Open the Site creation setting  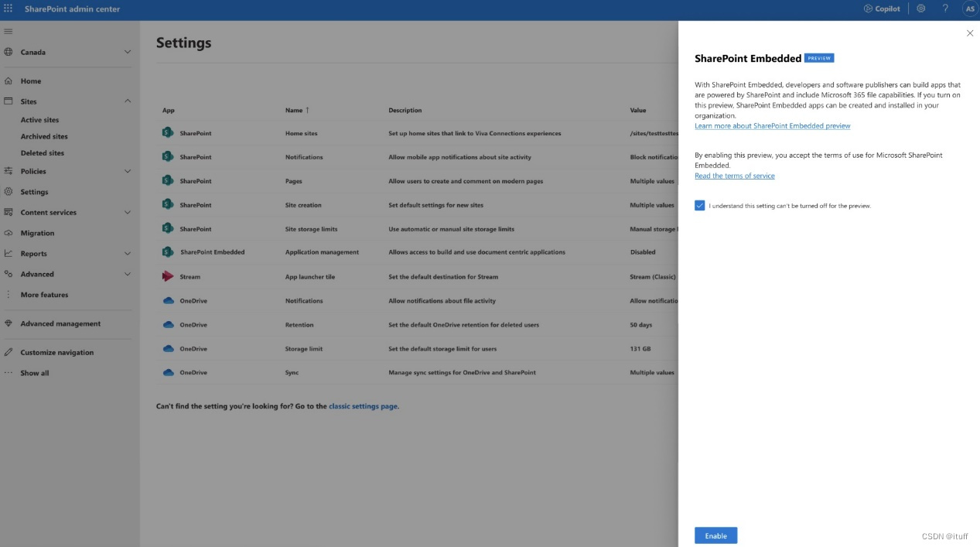click(x=303, y=205)
